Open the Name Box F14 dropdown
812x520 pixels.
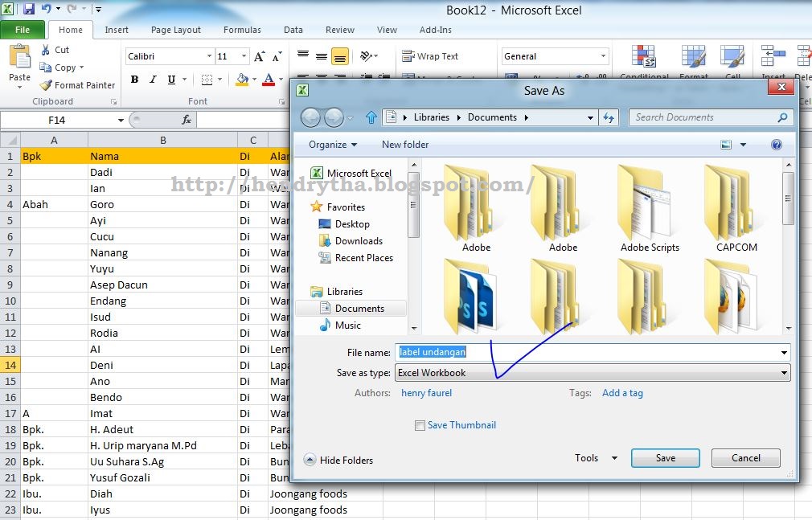pos(121,121)
